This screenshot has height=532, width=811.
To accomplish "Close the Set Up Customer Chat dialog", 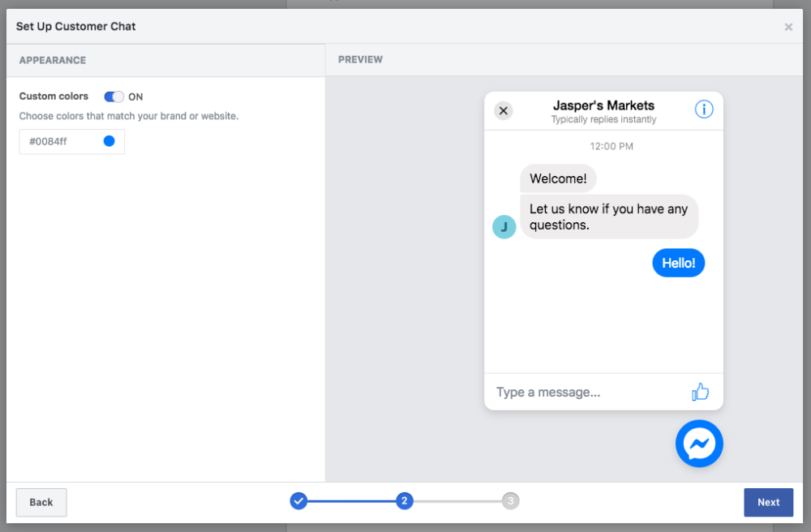I will pos(788,27).
